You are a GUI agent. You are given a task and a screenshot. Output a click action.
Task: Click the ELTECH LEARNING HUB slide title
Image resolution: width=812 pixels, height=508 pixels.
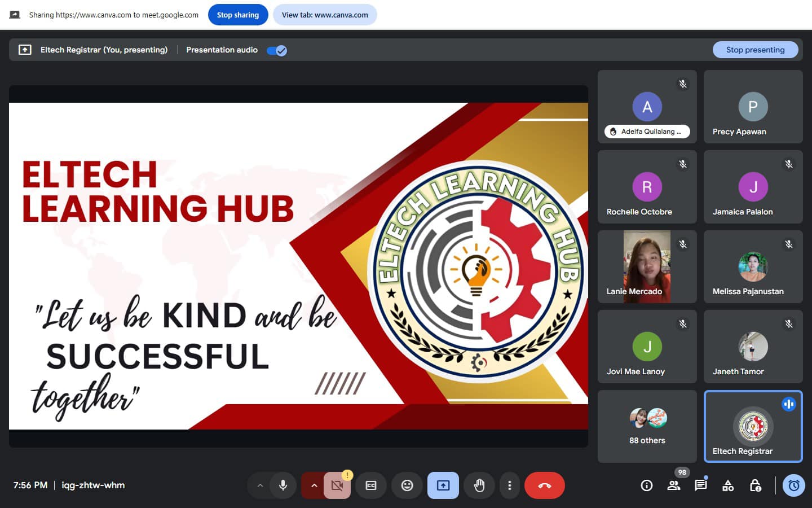pos(158,191)
